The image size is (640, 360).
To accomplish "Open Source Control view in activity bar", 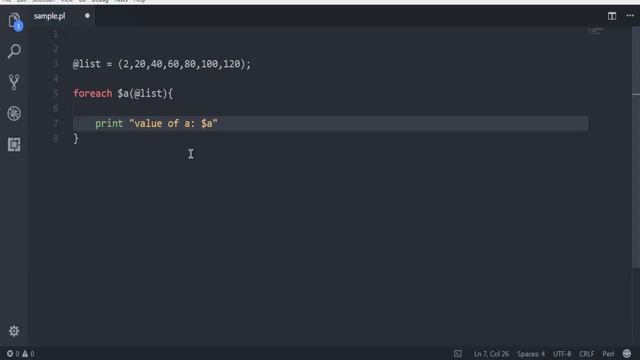I will (x=14, y=82).
